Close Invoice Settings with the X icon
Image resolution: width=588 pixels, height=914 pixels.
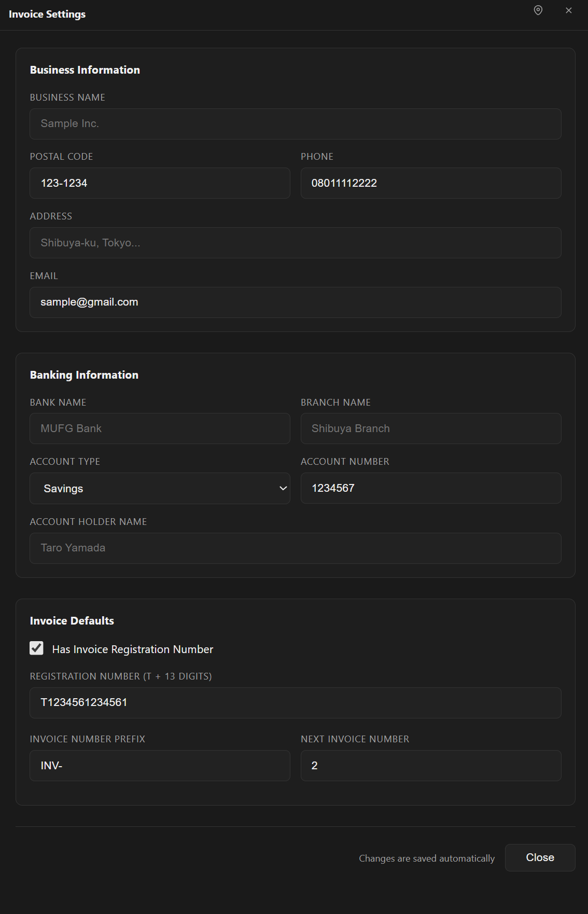[x=569, y=10]
